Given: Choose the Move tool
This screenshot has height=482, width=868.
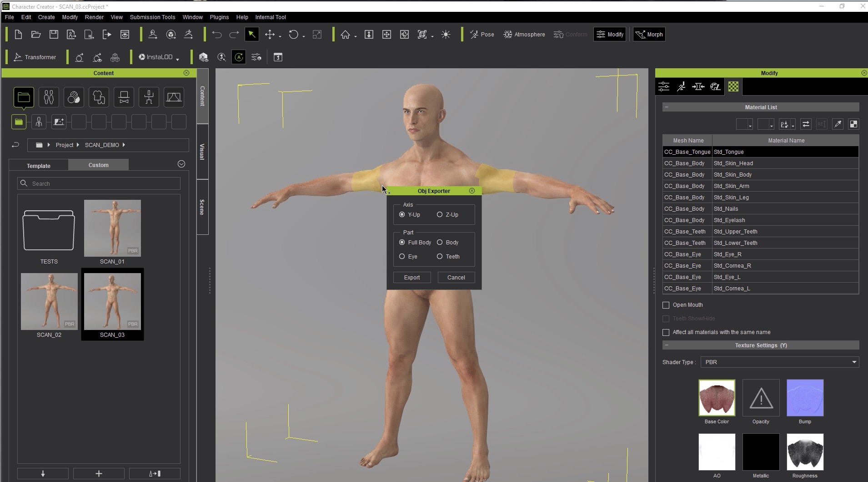Looking at the screenshot, I should 270,35.
